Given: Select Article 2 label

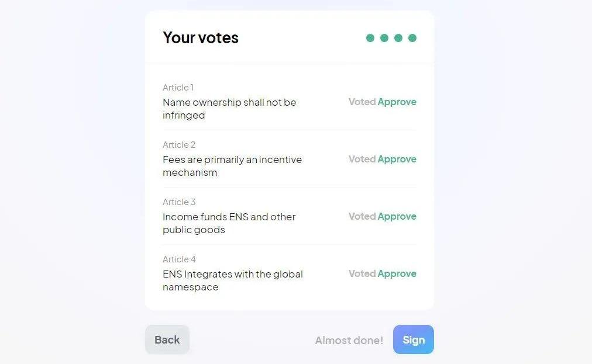Looking at the screenshot, I should (179, 145).
